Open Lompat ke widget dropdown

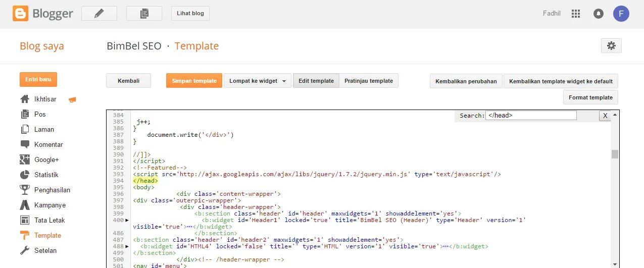click(x=258, y=81)
